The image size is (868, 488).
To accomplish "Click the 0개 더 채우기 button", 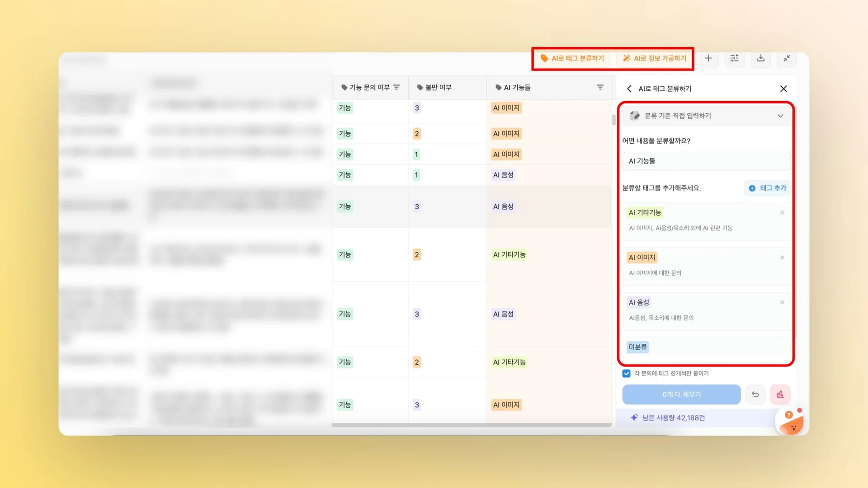I will pos(681,394).
